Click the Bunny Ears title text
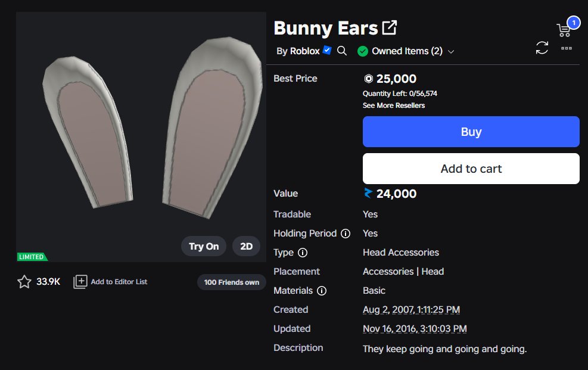Image resolution: width=588 pixels, height=370 pixels. 325,28
